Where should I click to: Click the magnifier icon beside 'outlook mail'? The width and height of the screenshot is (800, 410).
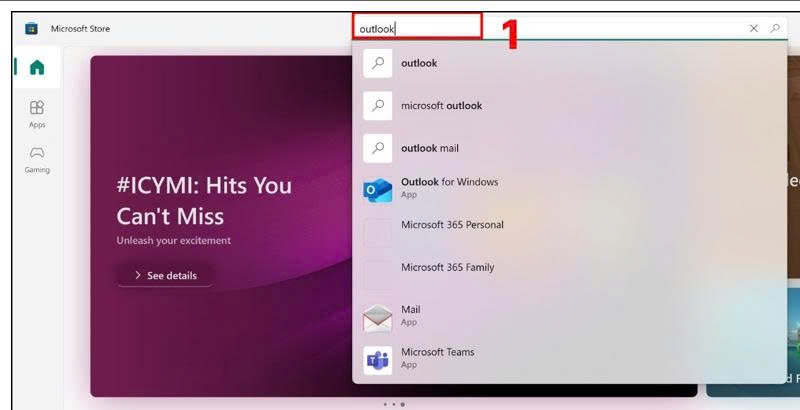click(x=378, y=148)
